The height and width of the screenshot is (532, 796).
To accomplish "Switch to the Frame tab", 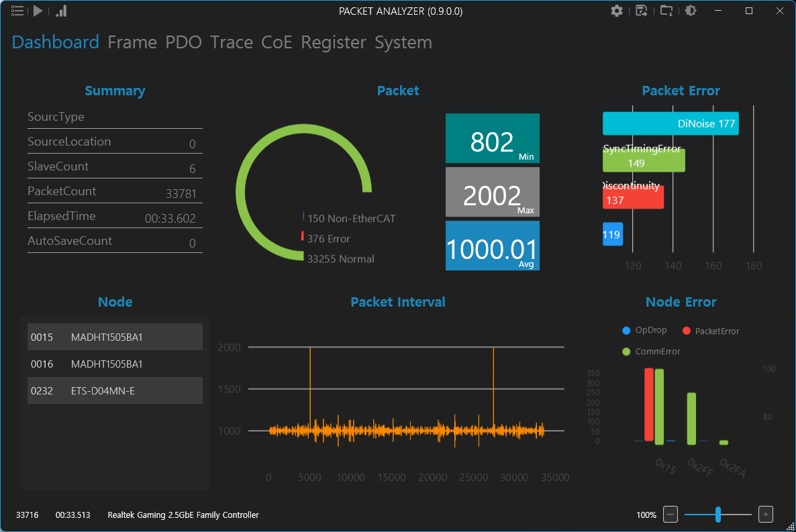I will (132, 42).
